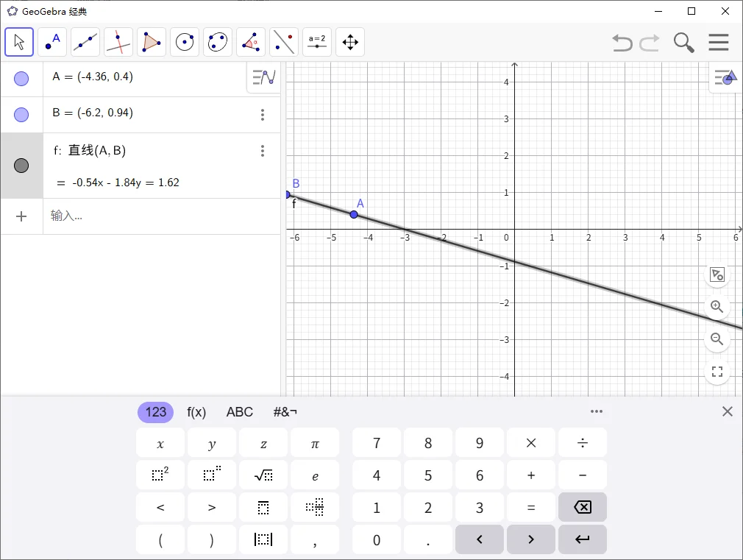Tap the recurring decimal overline key

(x=263, y=507)
